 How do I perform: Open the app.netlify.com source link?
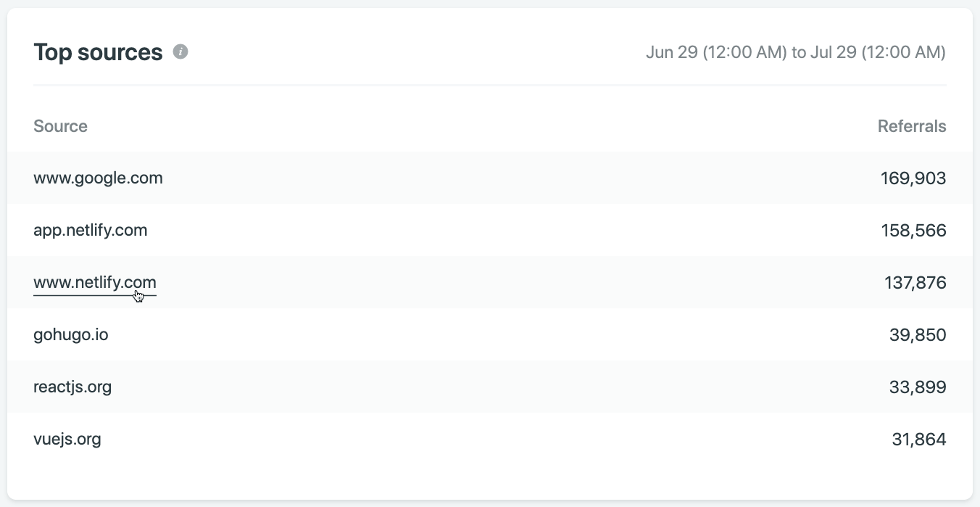pos(90,231)
